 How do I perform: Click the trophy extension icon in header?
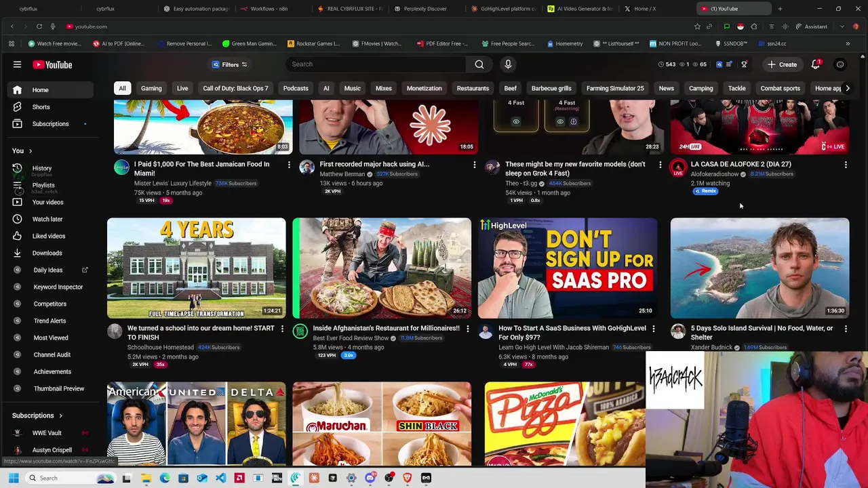[x=744, y=64]
